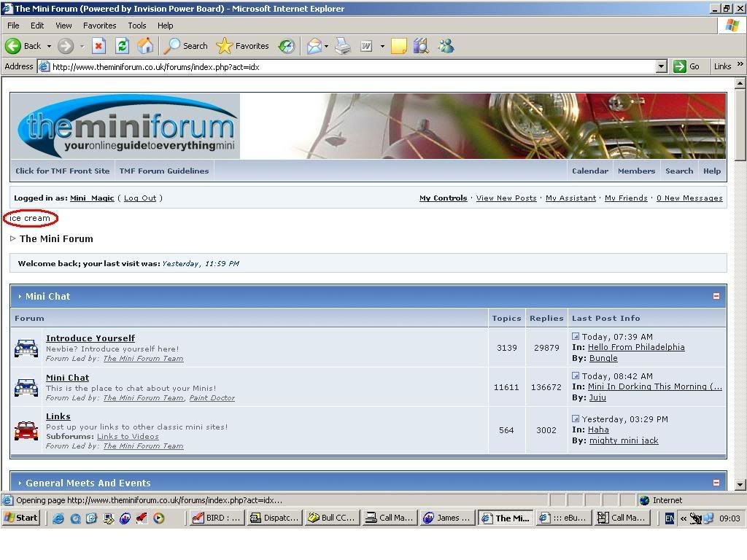Click the EN language indicator in the system tray
The width and height of the screenshot is (747, 560).
[x=670, y=518]
